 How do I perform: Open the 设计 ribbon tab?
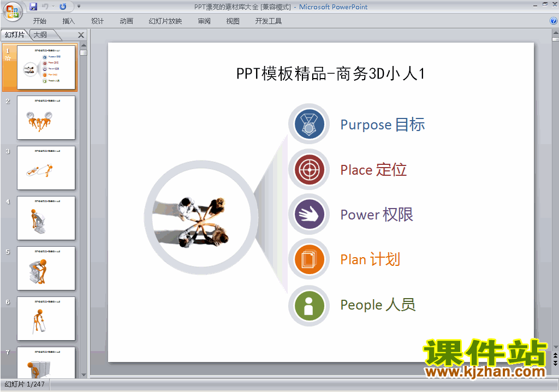pyautogui.click(x=97, y=21)
